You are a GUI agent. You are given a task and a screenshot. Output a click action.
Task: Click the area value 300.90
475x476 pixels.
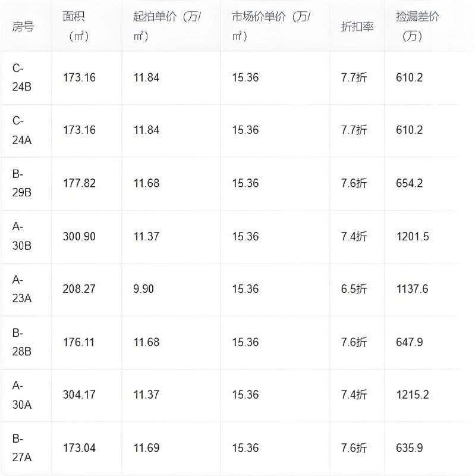click(x=79, y=236)
